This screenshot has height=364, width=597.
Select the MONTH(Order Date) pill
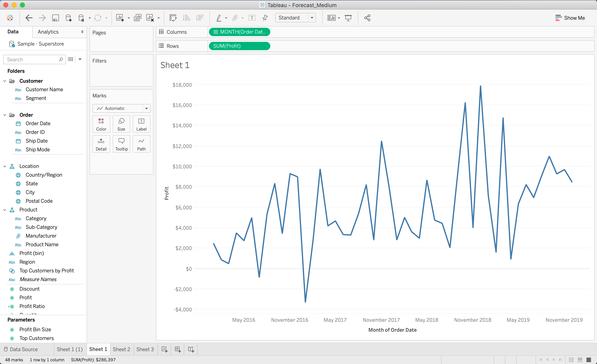point(239,32)
